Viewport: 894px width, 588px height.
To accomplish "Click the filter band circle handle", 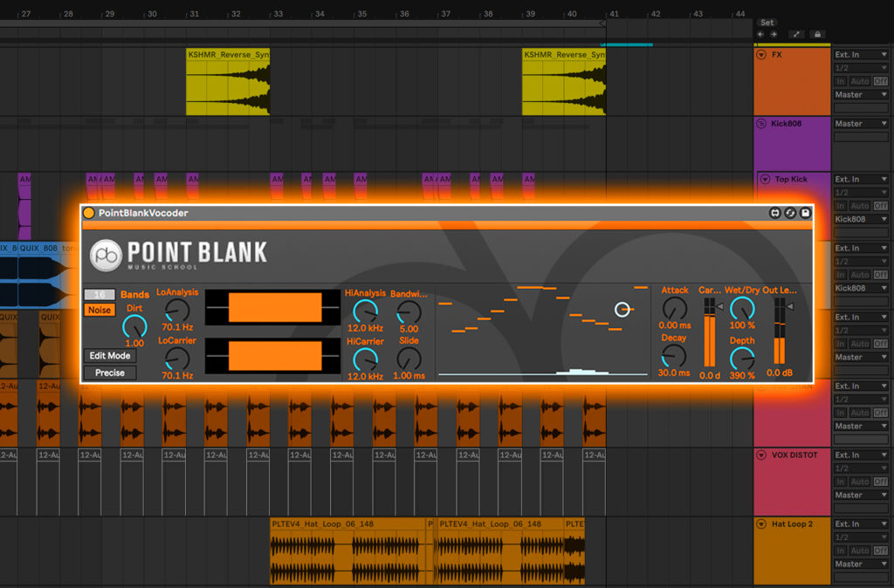I will 622,310.
